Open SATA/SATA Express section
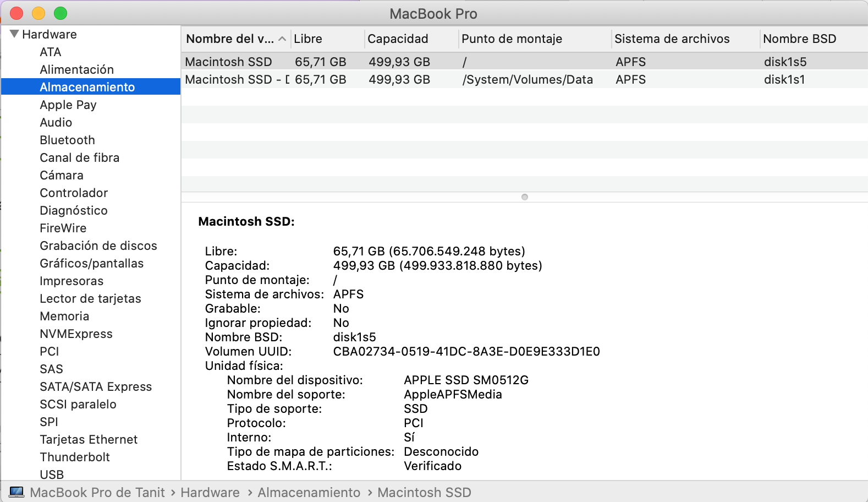 (96, 386)
